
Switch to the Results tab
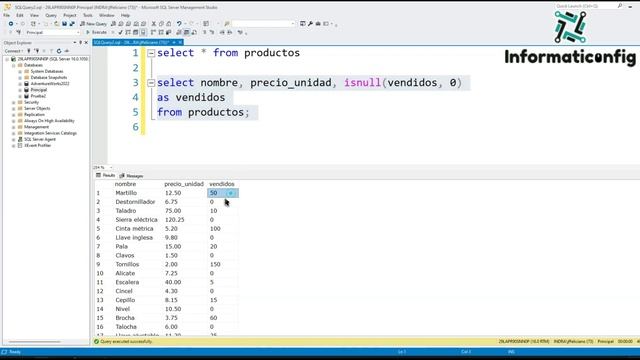point(106,176)
